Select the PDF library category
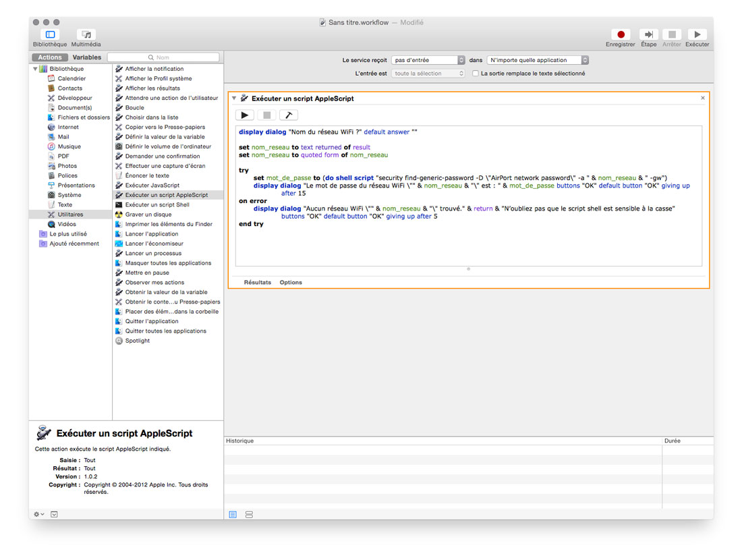742x560 pixels. pos(63,157)
